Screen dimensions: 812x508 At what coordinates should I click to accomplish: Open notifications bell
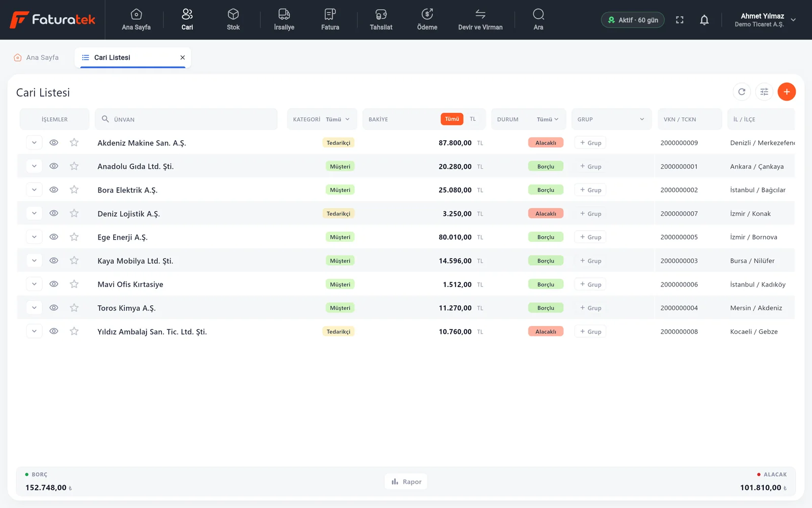point(704,20)
